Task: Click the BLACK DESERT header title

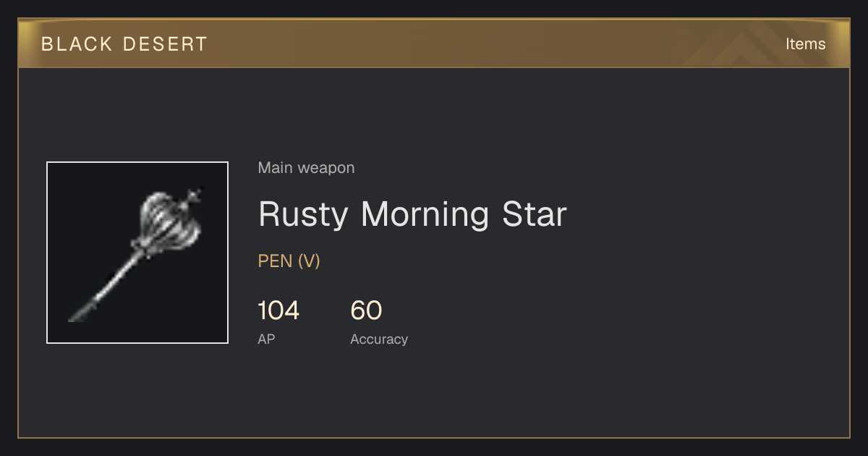Action: (x=124, y=44)
